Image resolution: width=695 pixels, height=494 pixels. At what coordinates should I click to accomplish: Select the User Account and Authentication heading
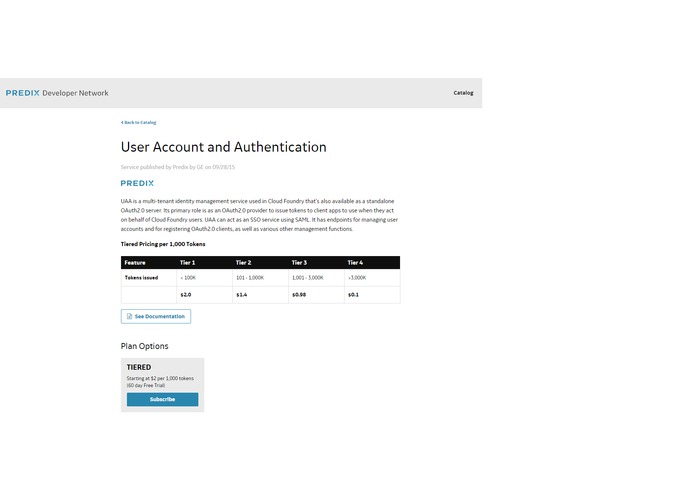223,147
